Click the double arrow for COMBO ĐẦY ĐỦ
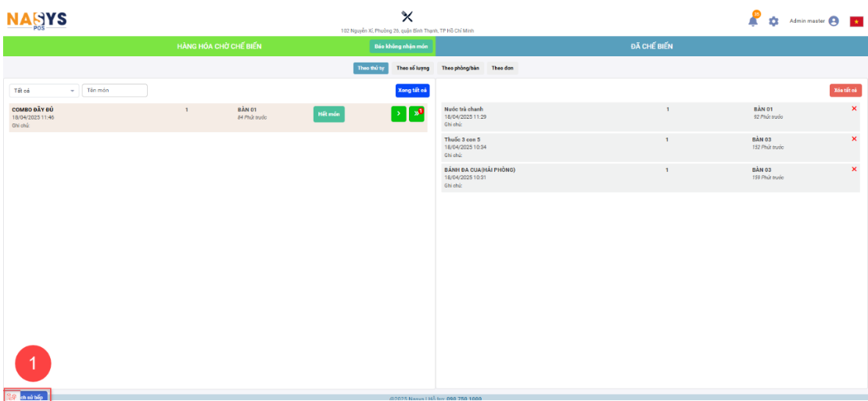 tap(417, 114)
